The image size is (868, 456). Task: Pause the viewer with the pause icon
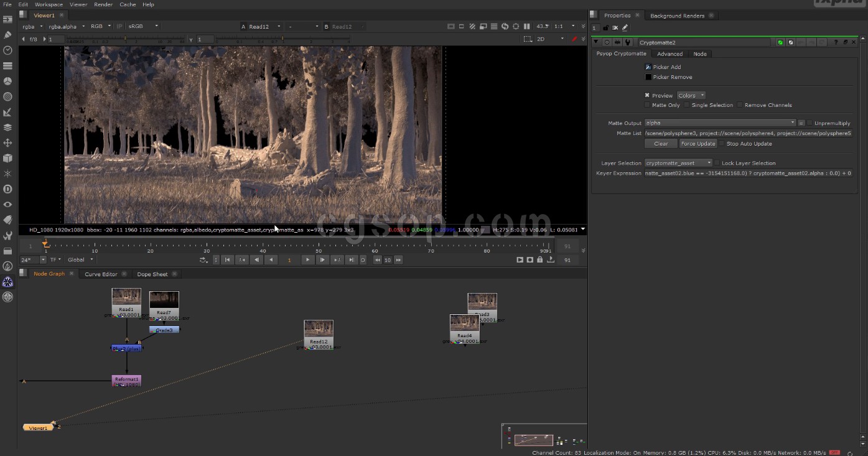[x=526, y=27]
